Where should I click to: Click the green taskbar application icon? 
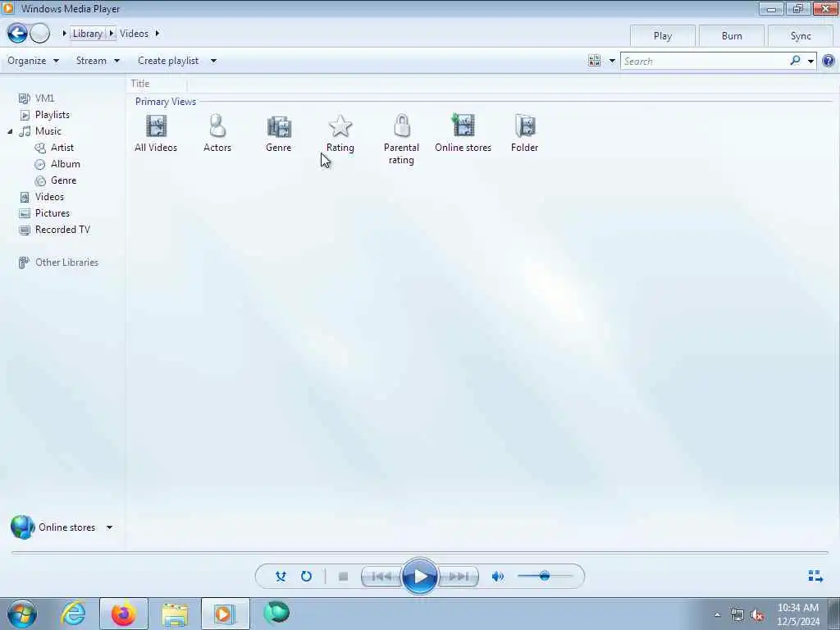pyautogui.click(x=276, y=613)
